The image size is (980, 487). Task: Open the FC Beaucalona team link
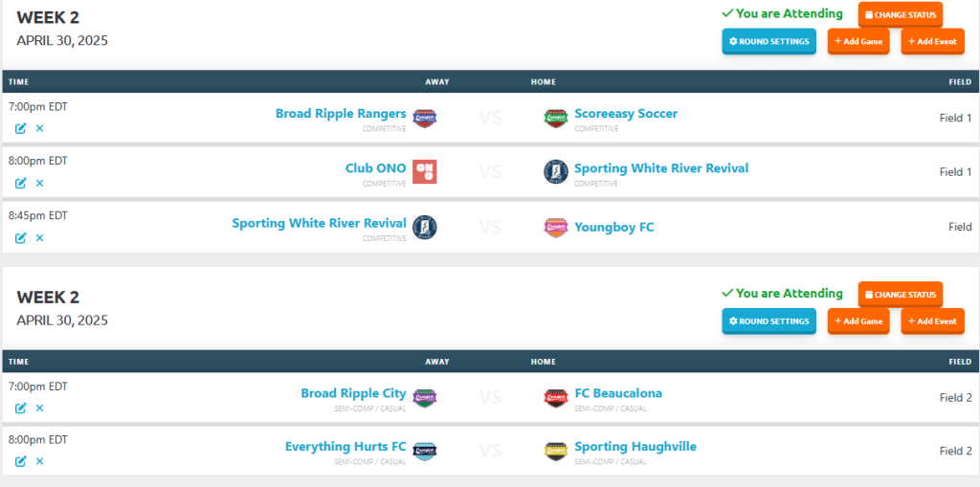(618, 393)
